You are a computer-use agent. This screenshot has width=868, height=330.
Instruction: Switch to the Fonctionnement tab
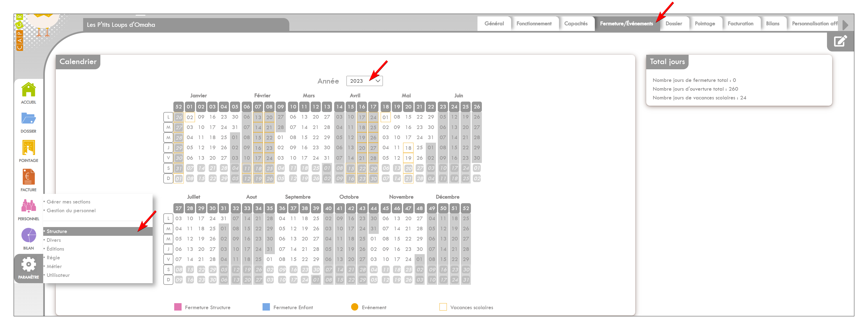534,24
